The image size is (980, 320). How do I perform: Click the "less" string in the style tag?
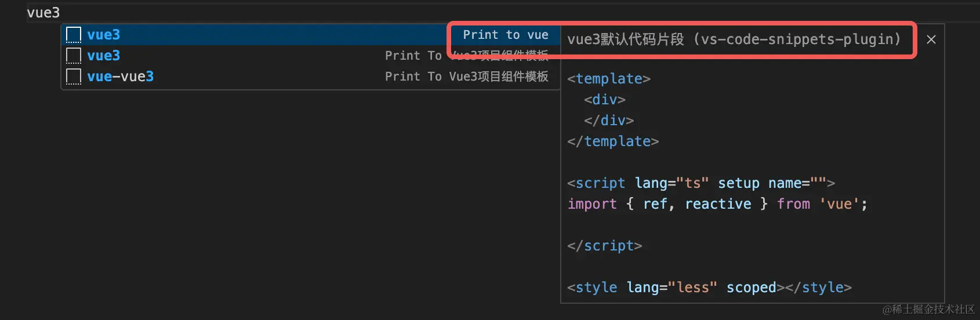tap(692, 288)
